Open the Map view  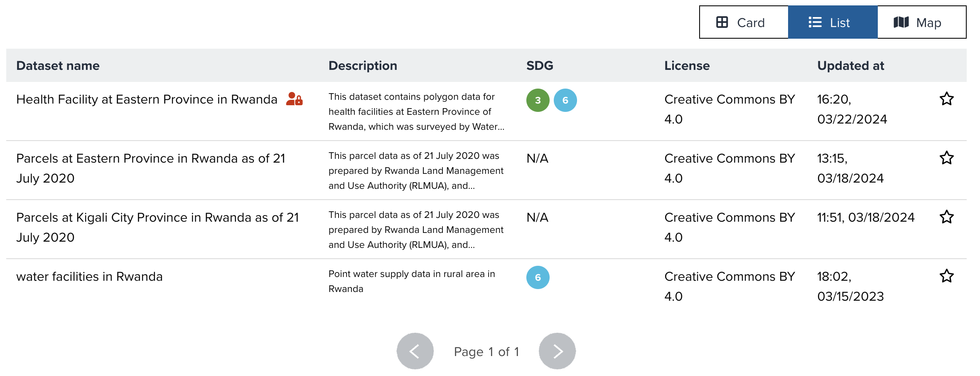tap(921, 22)
